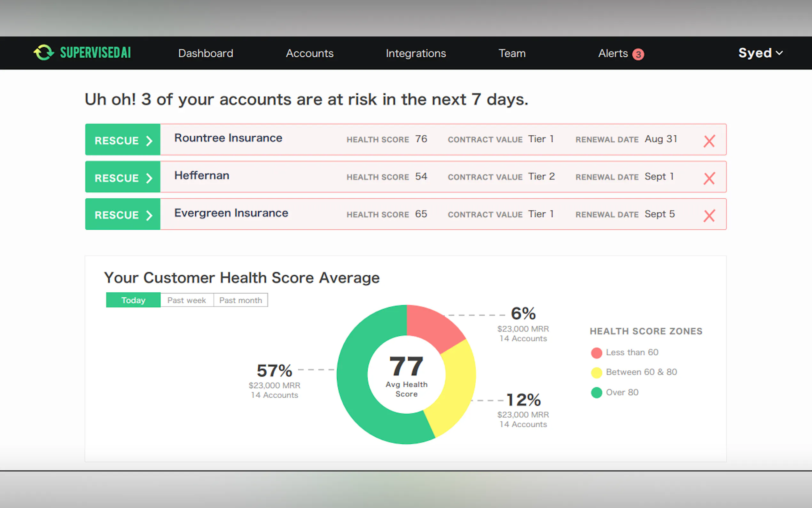
Task: Switch chart to Past week
Action: pos(187,300)
